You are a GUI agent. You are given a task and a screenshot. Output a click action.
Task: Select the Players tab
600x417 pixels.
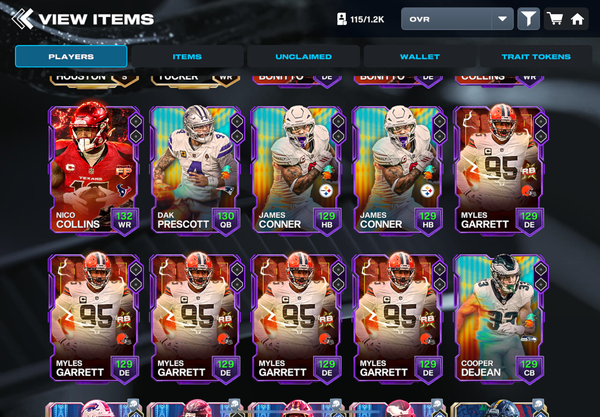71,57
